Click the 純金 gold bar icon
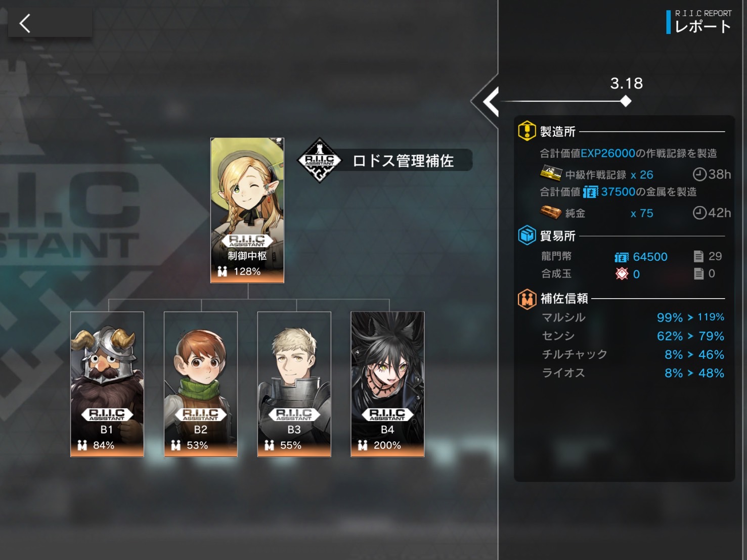This screenshot has height=560, width=747. 551,212
